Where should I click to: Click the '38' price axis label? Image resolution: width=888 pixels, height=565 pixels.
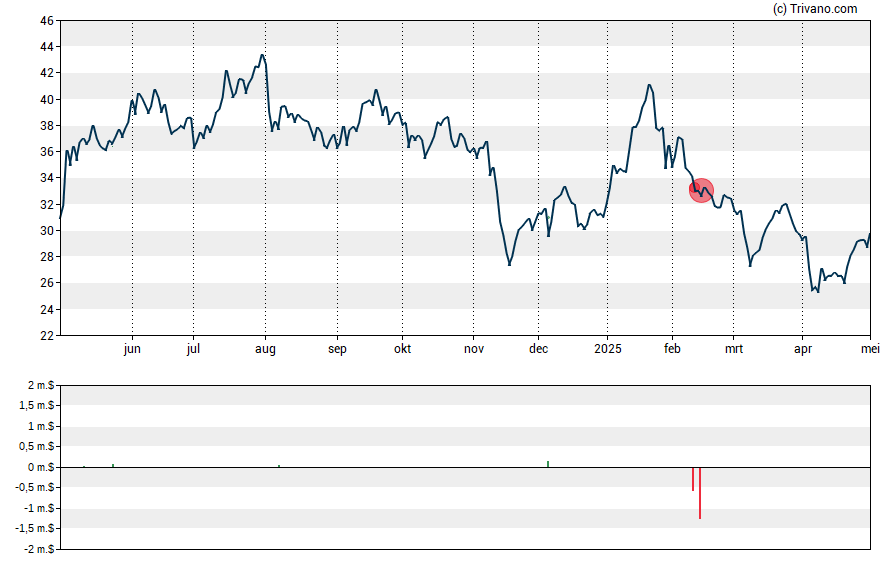click(47, 126)
